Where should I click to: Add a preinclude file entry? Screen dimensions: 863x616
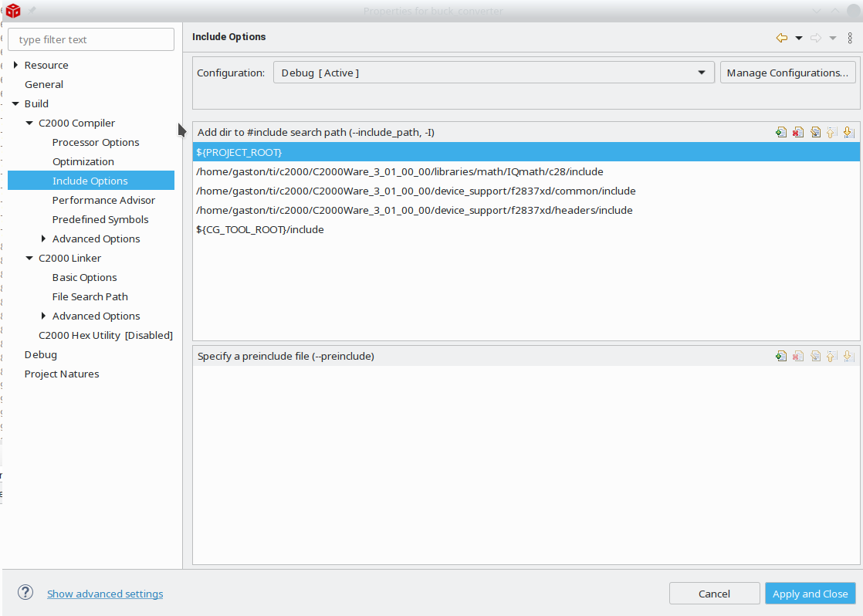pyautogui.click(x=781, y=356)
